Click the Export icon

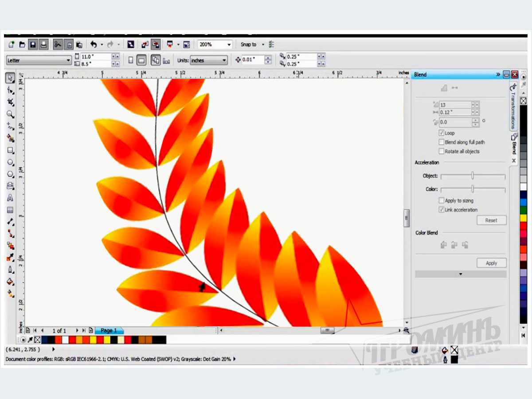point(156,44)
